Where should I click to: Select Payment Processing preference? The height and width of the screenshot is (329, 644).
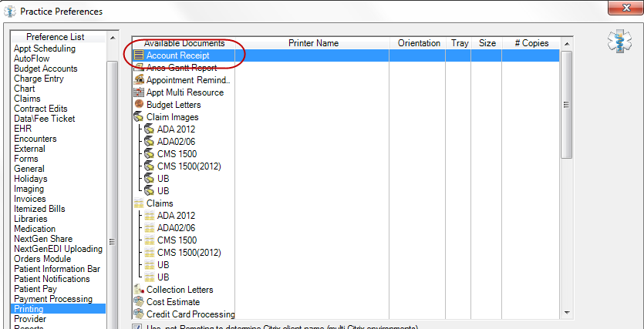[x=53, y=299]
